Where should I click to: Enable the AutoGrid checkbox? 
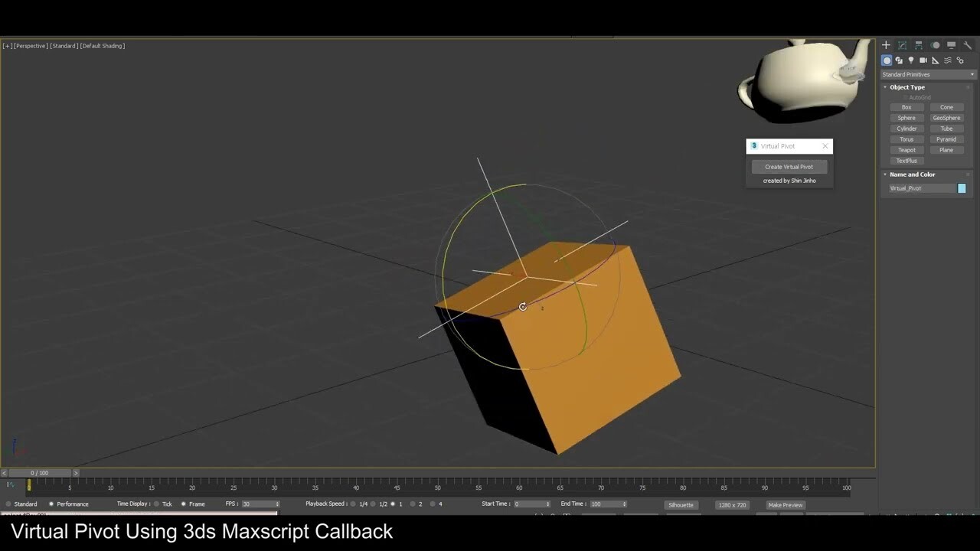point(906,96)
